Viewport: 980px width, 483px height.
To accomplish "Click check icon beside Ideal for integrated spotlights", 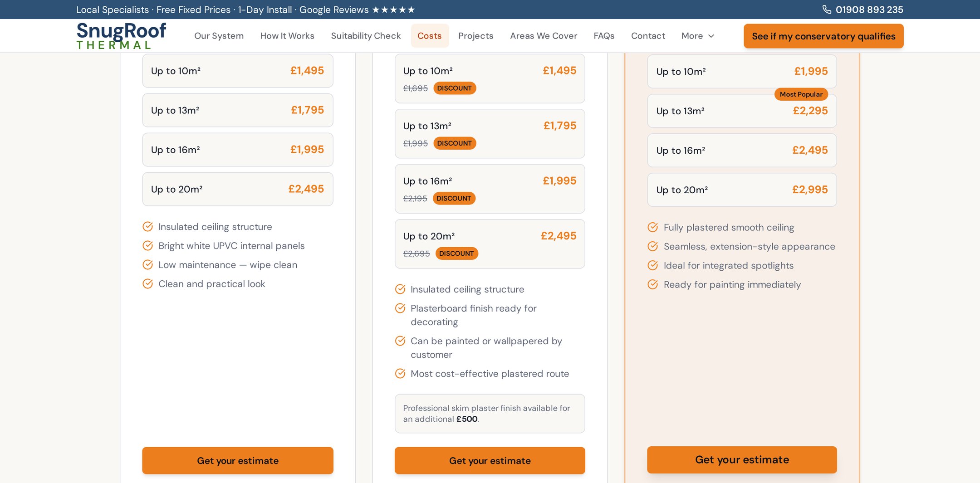I will point(653,266).
